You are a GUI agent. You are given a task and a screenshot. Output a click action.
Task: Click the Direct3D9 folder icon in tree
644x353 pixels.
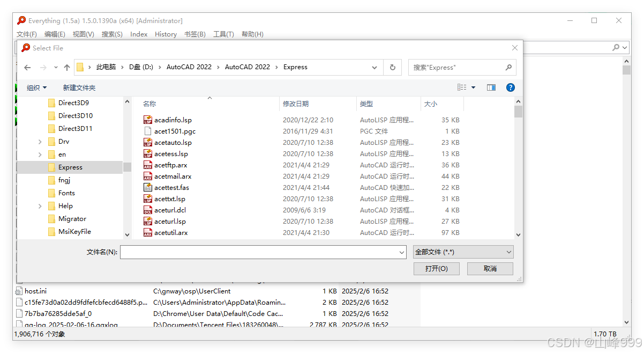[x=51, y=103]
